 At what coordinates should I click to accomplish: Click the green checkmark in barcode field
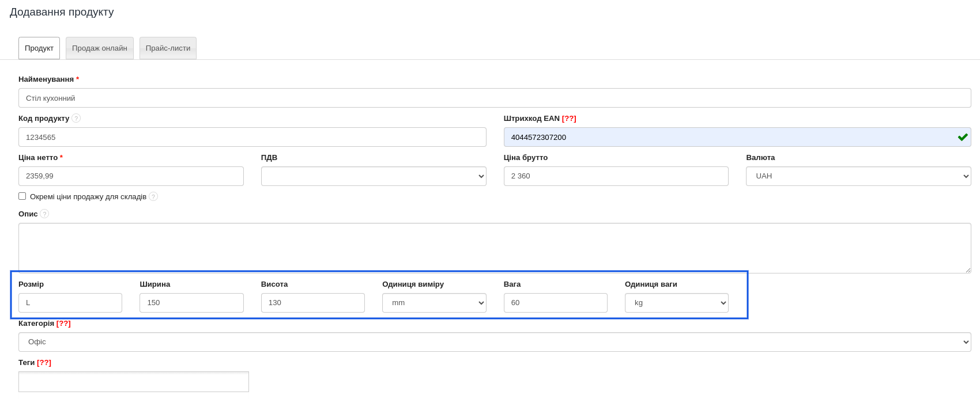[962, 137]
